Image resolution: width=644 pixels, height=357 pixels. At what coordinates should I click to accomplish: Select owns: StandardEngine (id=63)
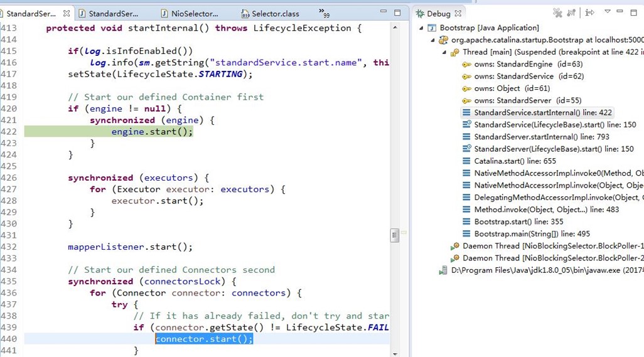coord(528,64)
